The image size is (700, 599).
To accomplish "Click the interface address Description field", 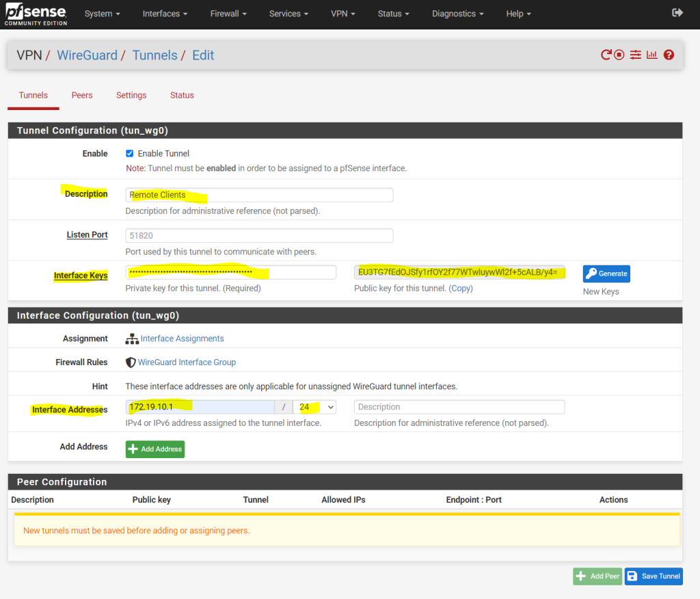I will pos(459,407).
